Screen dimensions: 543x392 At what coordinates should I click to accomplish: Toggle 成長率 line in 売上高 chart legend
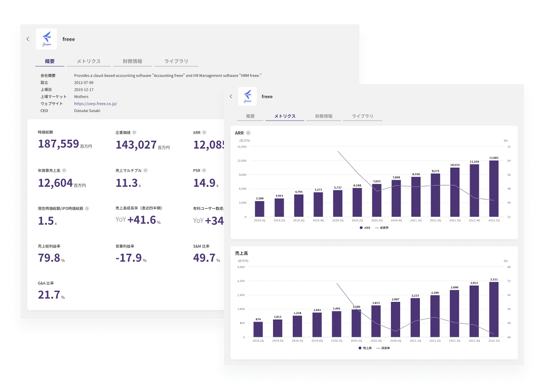pyautogui.click(x=383, y=348)
